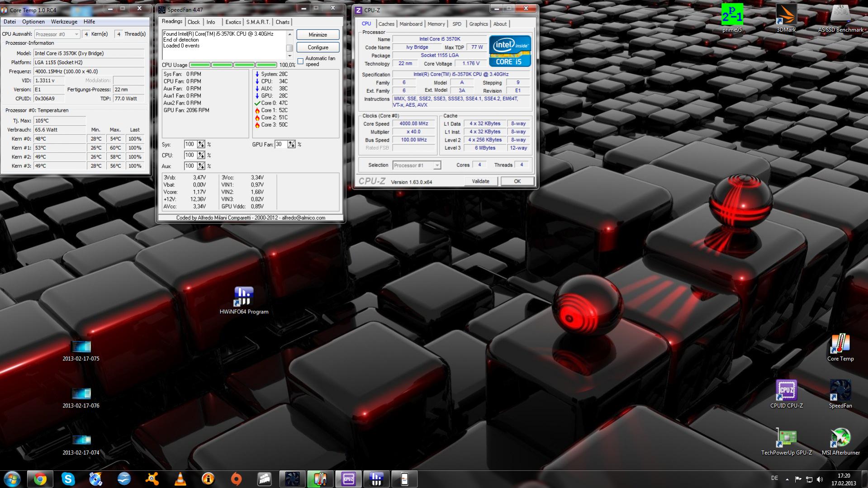Screen dimensions: 868x488
Task: Click the Minimize button in SpeedFan
Action: 318,35
